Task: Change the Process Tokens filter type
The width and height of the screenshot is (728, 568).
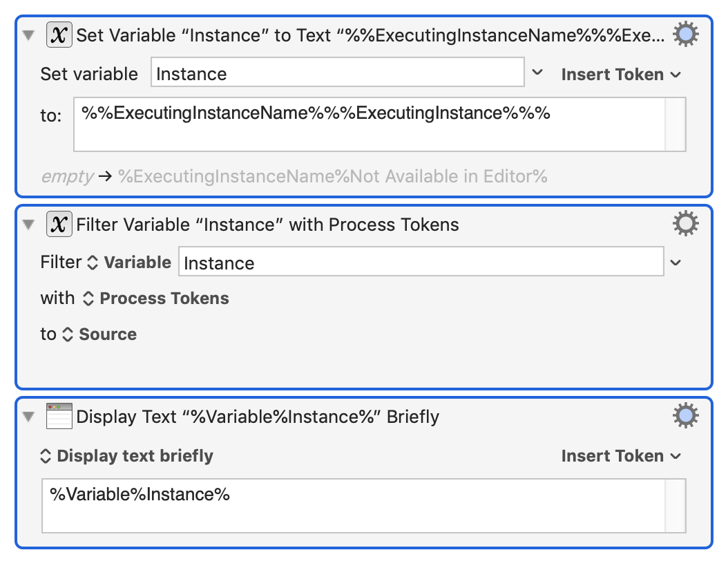Action: 156,299
